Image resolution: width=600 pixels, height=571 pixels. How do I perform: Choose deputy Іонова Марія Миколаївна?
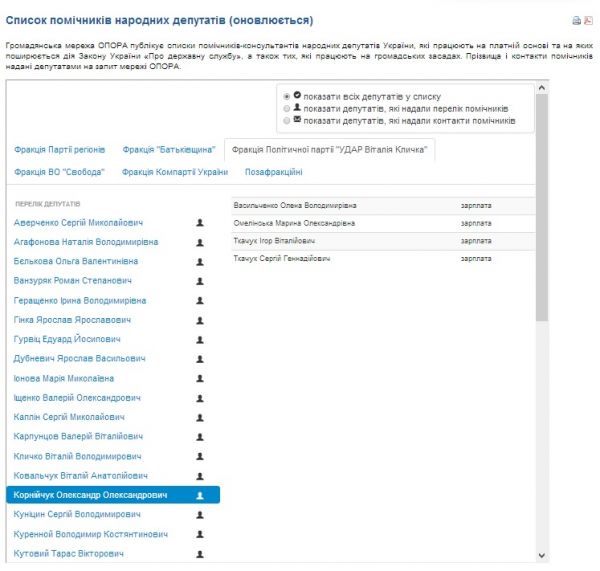point(64,379)
